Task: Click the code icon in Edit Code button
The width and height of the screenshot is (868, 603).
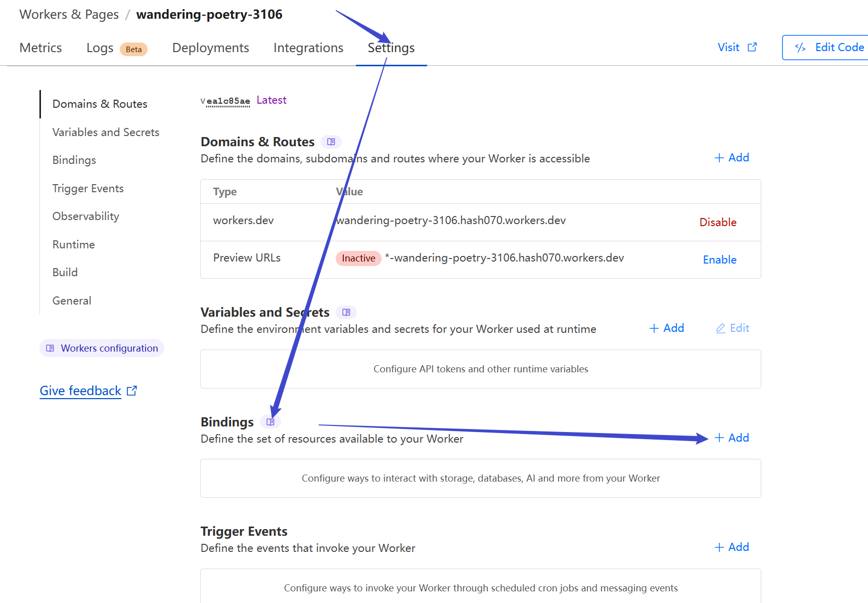Action: 800,48
